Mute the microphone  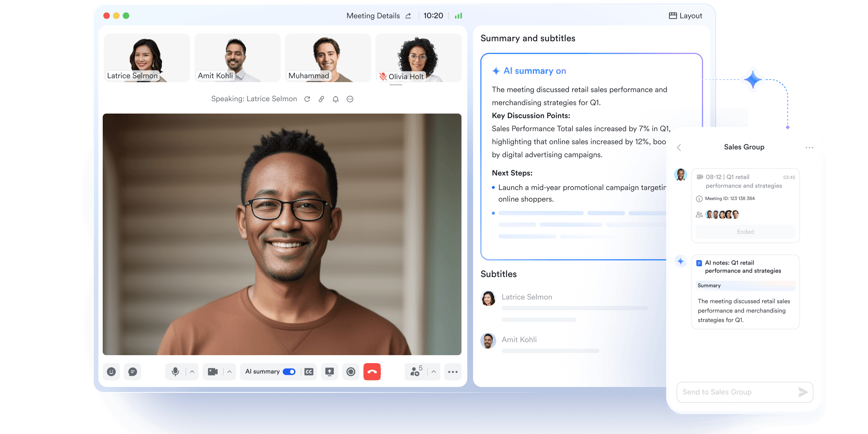pos(175,372)
